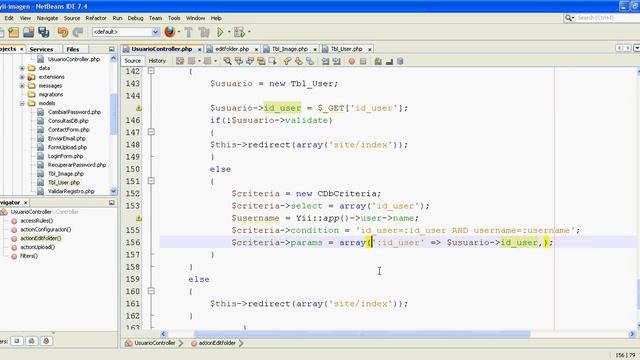The height and width of the screenshot is (360, 640).
Task: Click the Find Next Occurrence icon
Action: (x=250, y=61)
